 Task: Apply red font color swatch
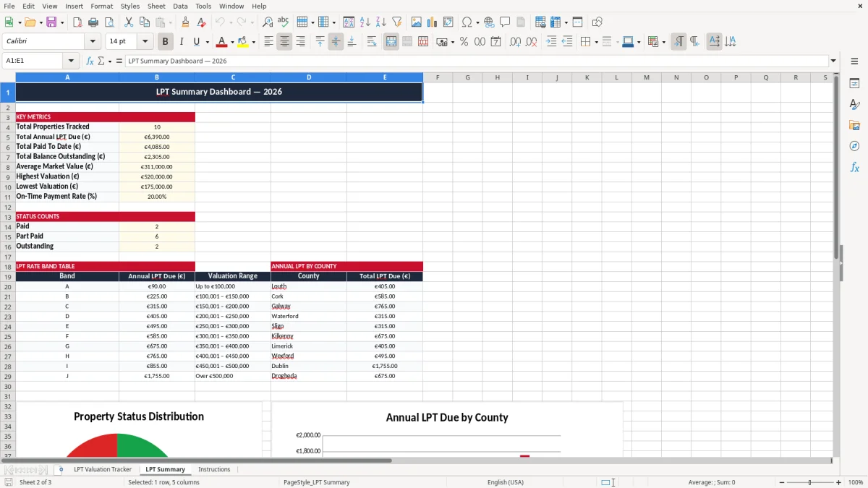(221, 42)
